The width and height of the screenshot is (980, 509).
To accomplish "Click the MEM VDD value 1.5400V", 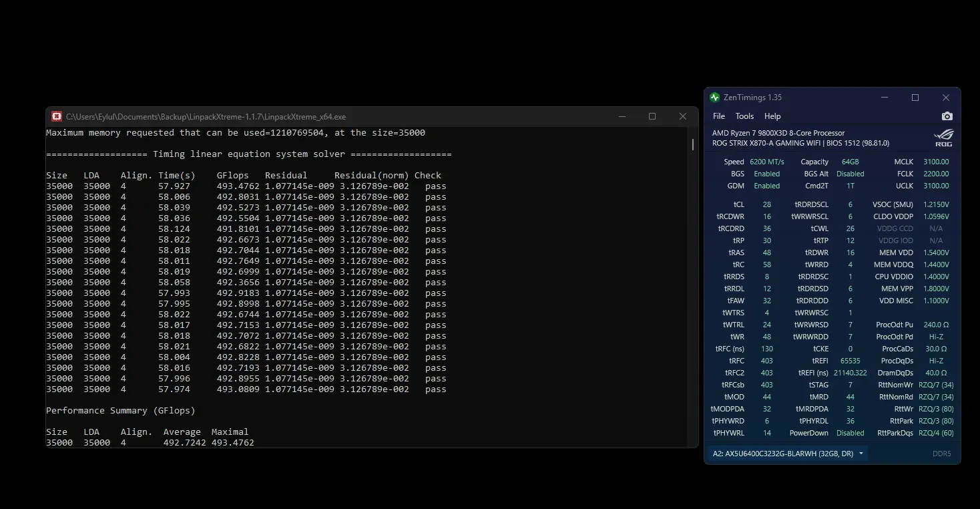I will point(936,252).
